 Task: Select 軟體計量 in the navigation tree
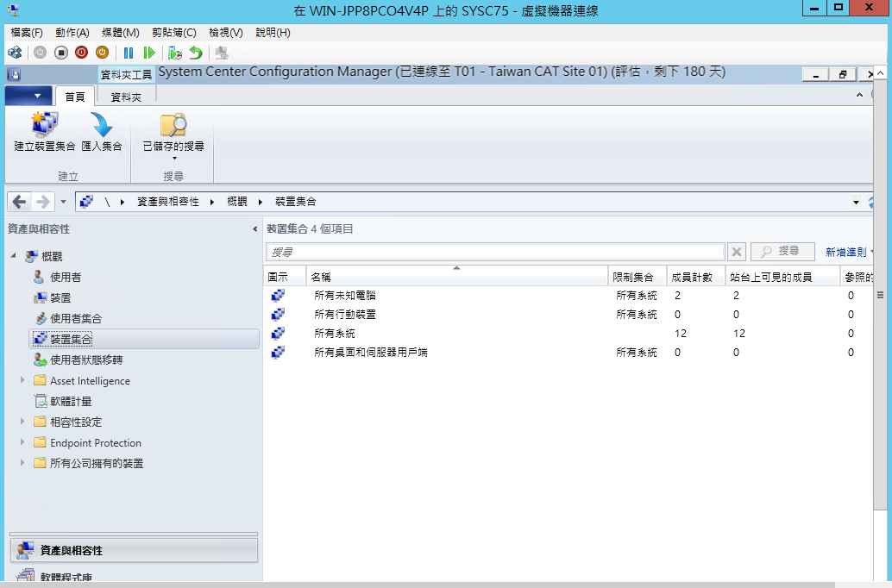[71, 402]
